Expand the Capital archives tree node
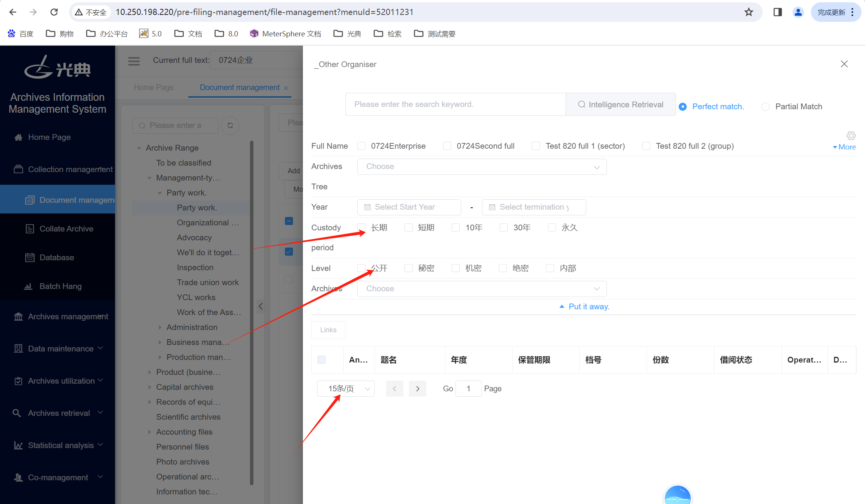 pos(150,387)
